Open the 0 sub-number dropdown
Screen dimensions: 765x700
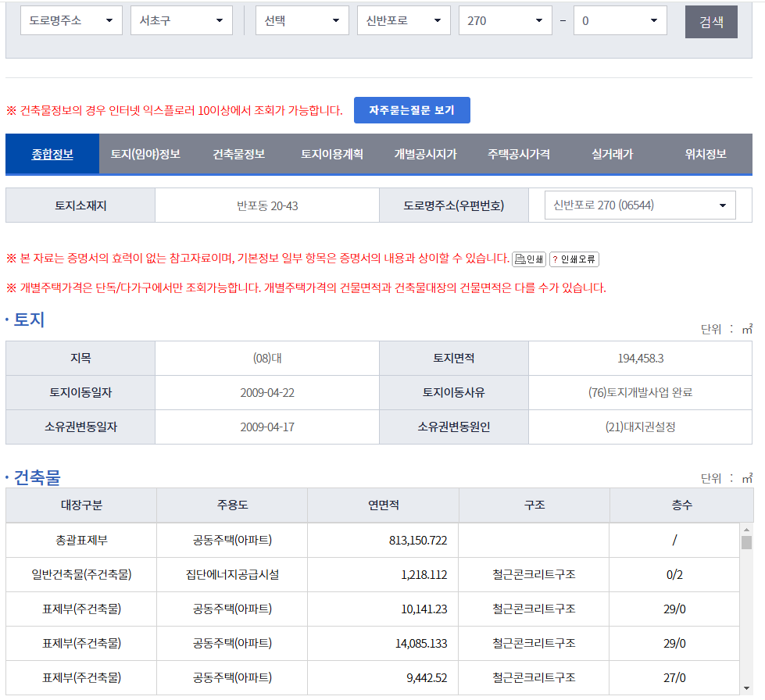point(620,20)
